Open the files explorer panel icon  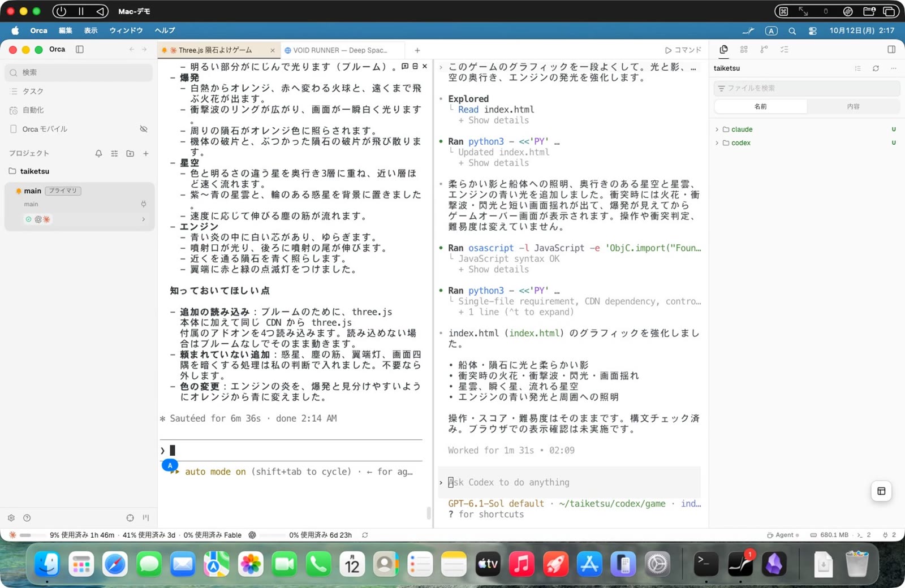click(723, 50)
